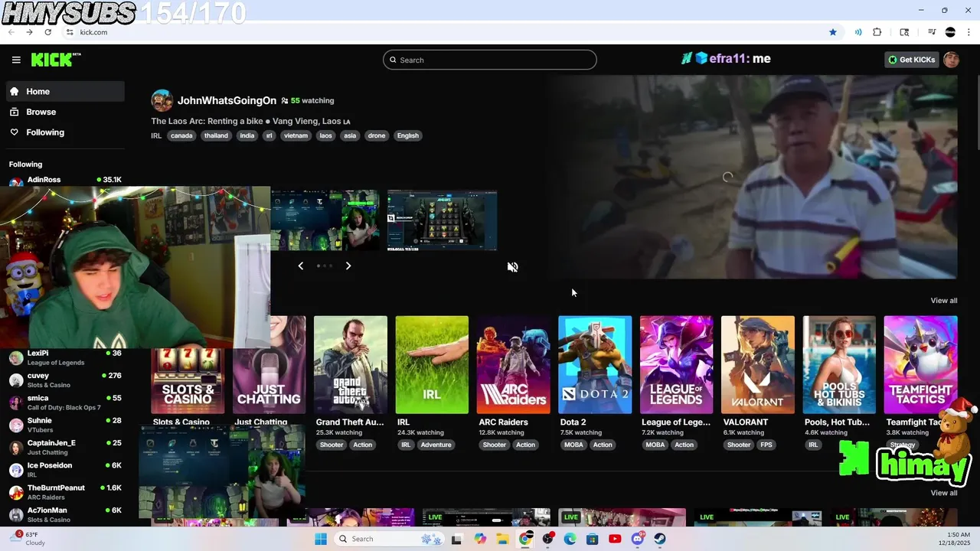Open Ac7ionMan in Following list
Image resolution: width=980 pixels, height=551 pixels.
click(x=66, y=514)
